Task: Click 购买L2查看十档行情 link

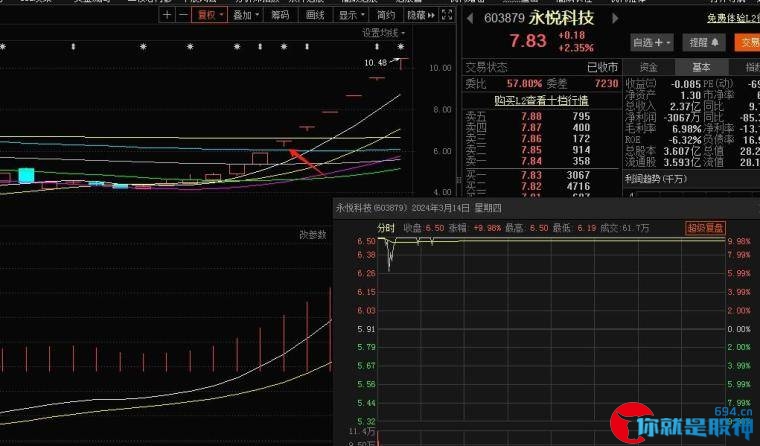Action: click(541, 100)
